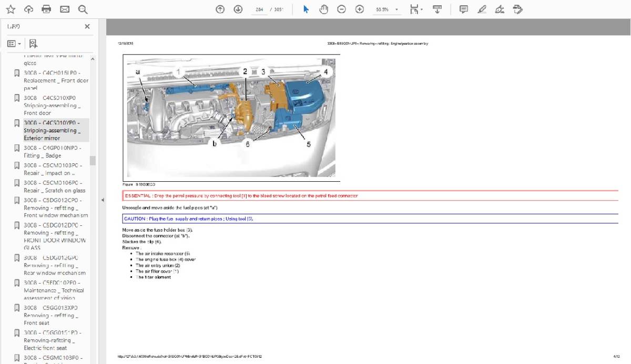Click the bookmarks panel vertical scrollbar thumb

pos(93,160)
